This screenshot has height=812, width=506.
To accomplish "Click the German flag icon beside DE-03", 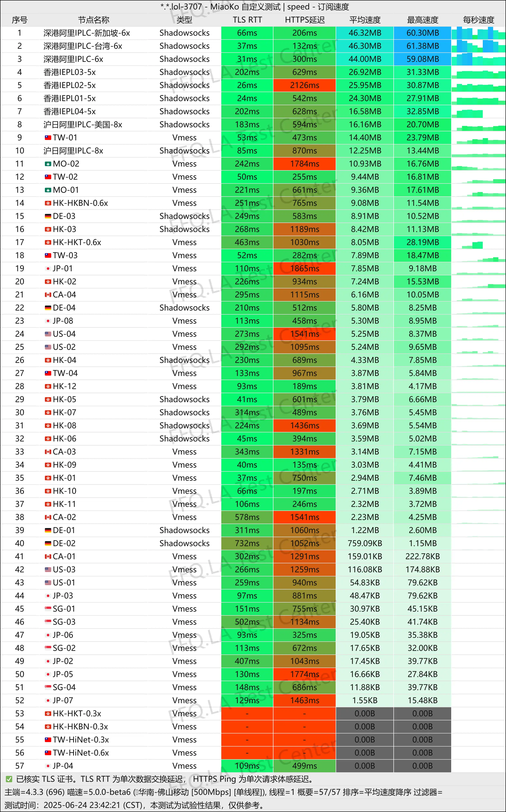I will (x=48, y=216).
